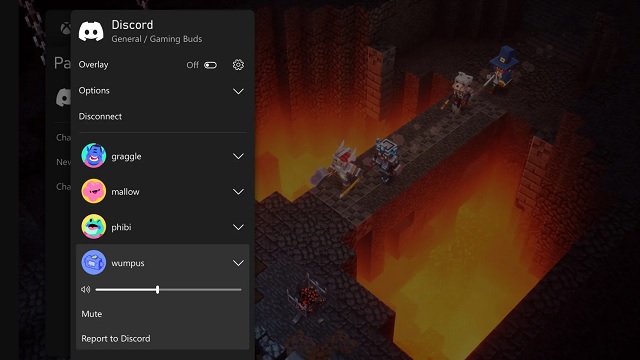
Task: Click mallow's pink avatar icon
Action: 94,191
